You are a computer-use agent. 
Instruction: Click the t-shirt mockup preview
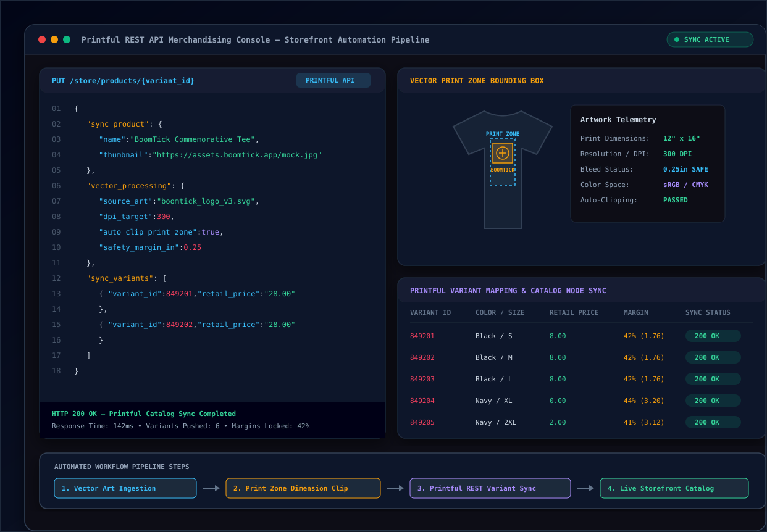coord(503,170)
